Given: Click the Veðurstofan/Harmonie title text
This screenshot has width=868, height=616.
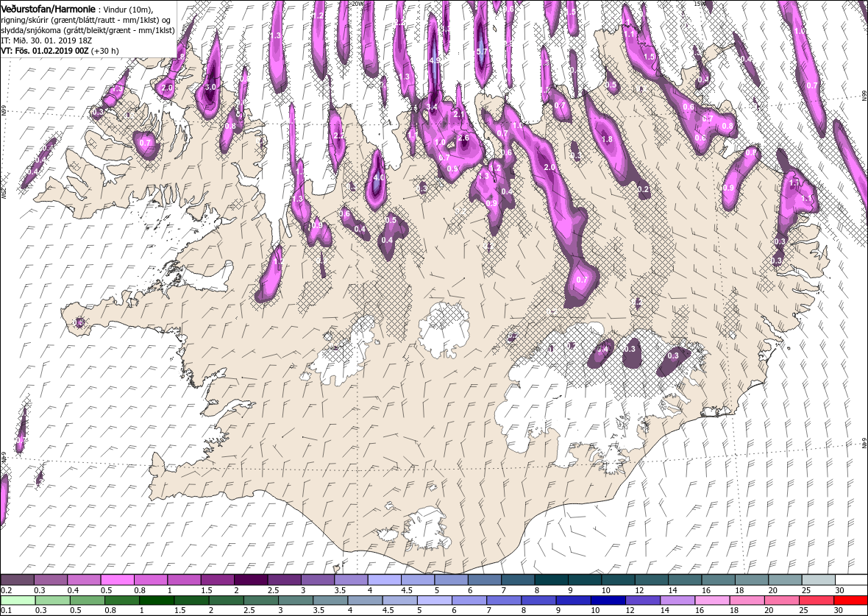Looking at the screenshot, I should 48,9.
